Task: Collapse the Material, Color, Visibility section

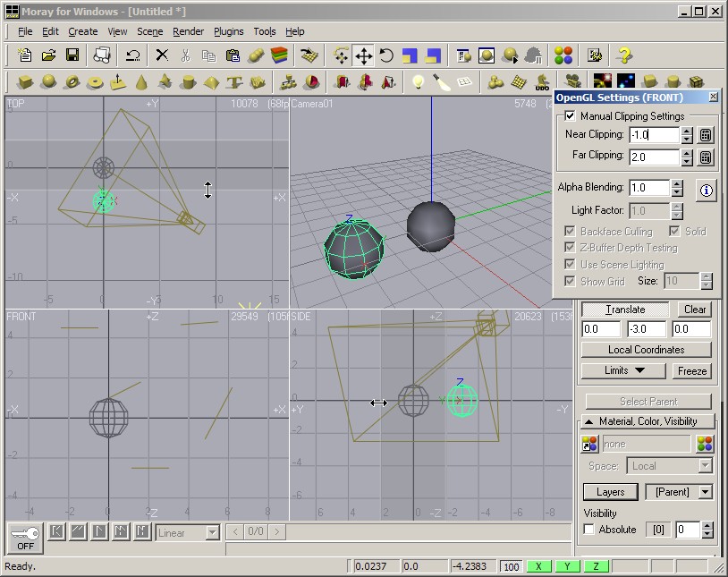Action: click(x=648, y=421)
